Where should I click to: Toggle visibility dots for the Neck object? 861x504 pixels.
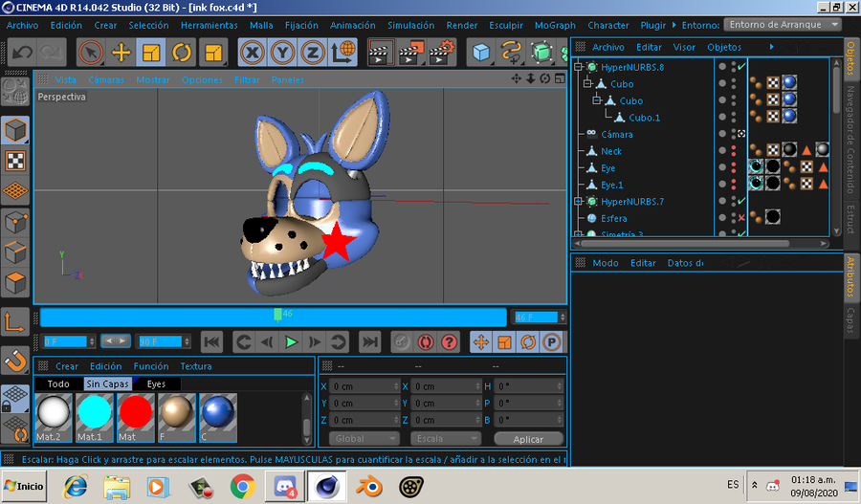point(734,151)
